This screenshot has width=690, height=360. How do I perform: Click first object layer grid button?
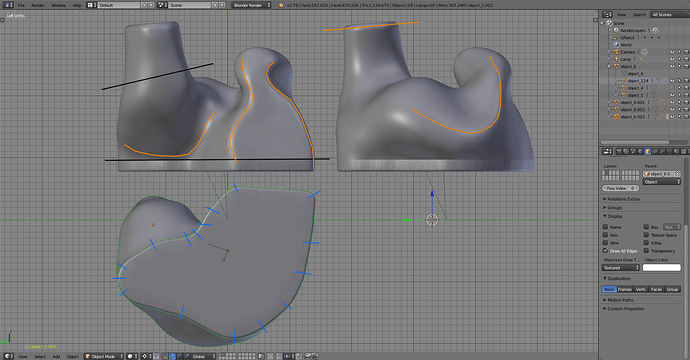tap(604, 173)
